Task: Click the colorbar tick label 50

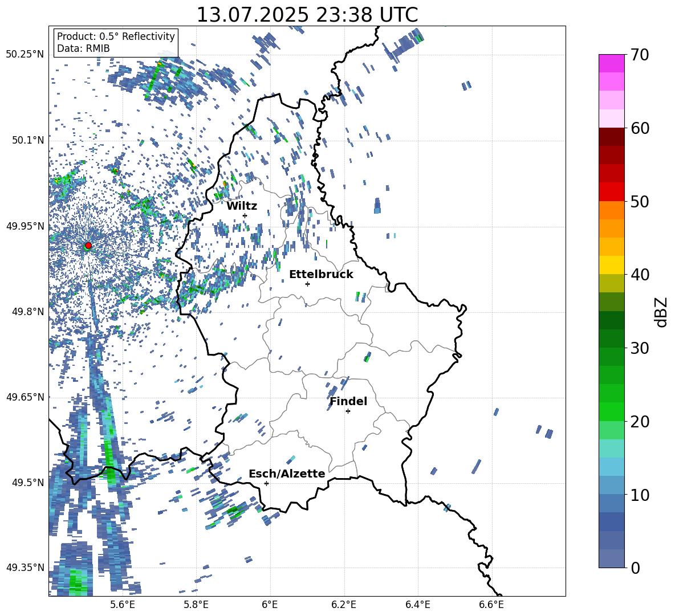Action: tap(640, 202)
